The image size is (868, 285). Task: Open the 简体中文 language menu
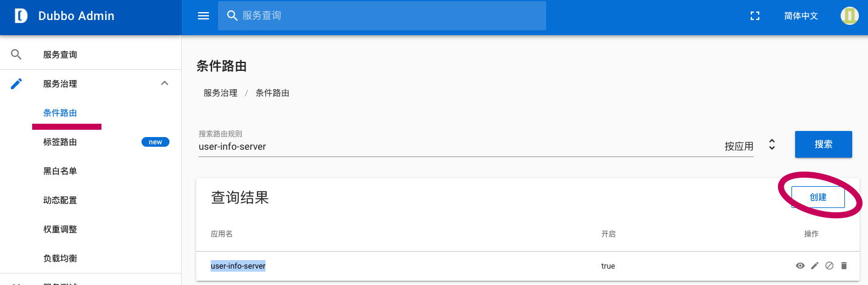pyautogui.click(x=801, y=16)
